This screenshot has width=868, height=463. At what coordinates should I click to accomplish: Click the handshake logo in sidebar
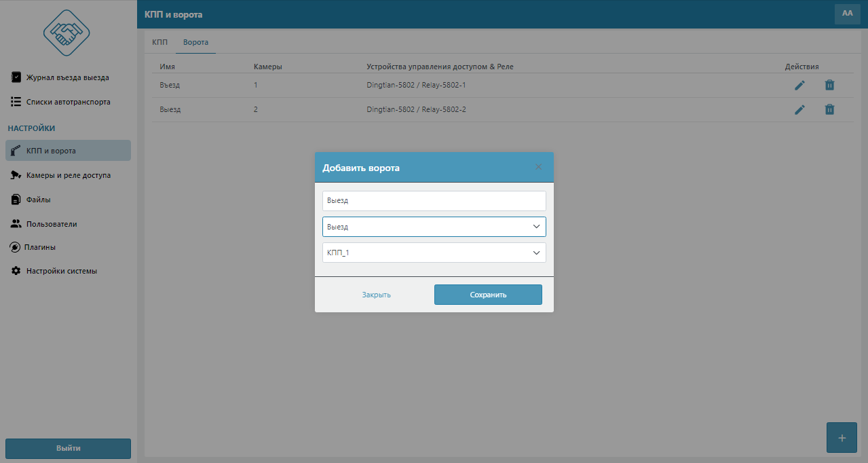click(x=67, y=32)
